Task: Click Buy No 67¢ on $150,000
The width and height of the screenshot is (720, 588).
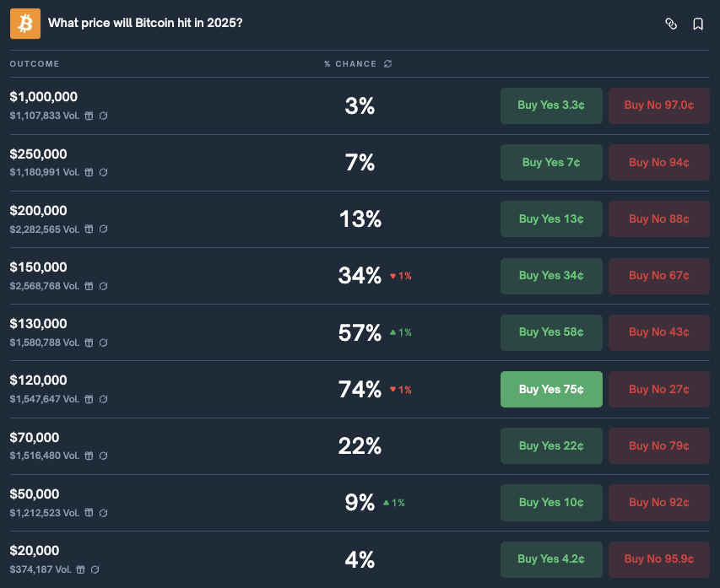Action: point(659,276)
